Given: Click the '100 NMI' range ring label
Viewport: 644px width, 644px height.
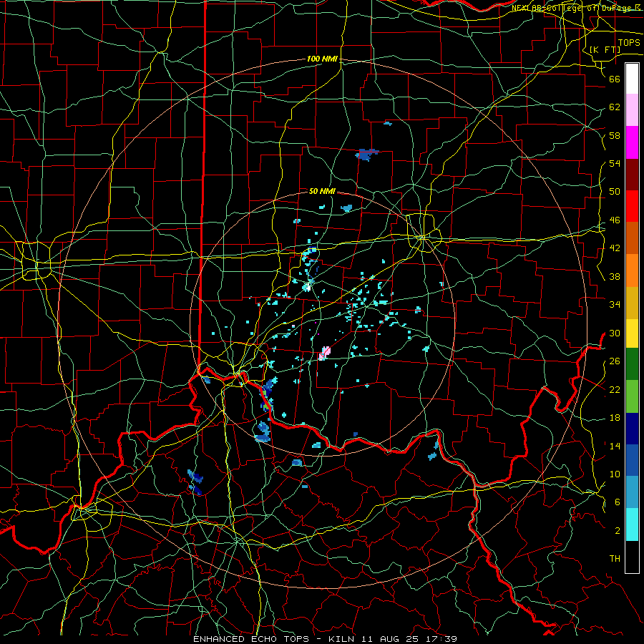Looking at the screenshot, I should pos(323,59).
